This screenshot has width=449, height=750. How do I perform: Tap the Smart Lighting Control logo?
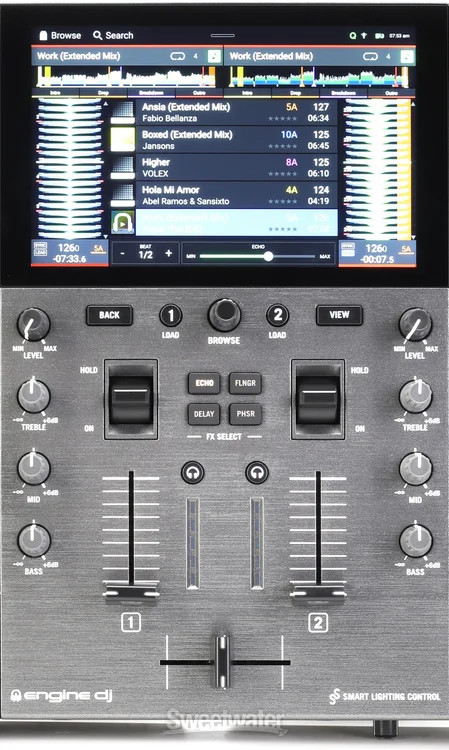[x=384, y=696]
